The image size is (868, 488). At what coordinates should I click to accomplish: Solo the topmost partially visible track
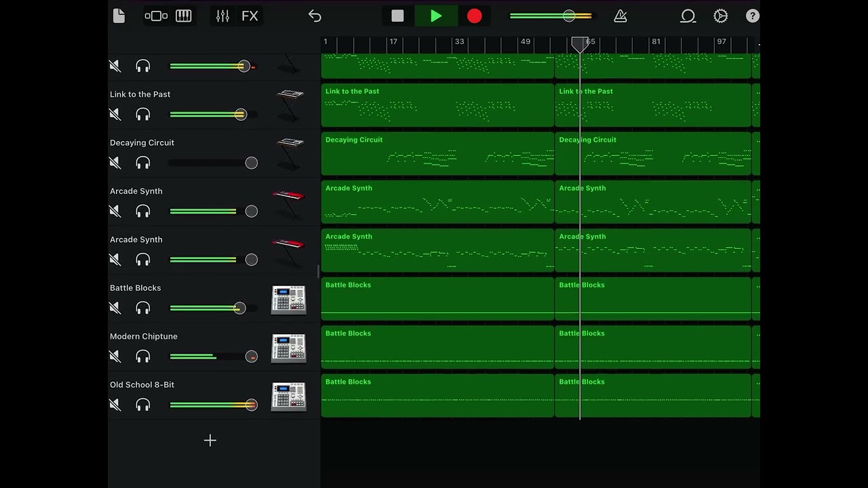tap(143, 66)
